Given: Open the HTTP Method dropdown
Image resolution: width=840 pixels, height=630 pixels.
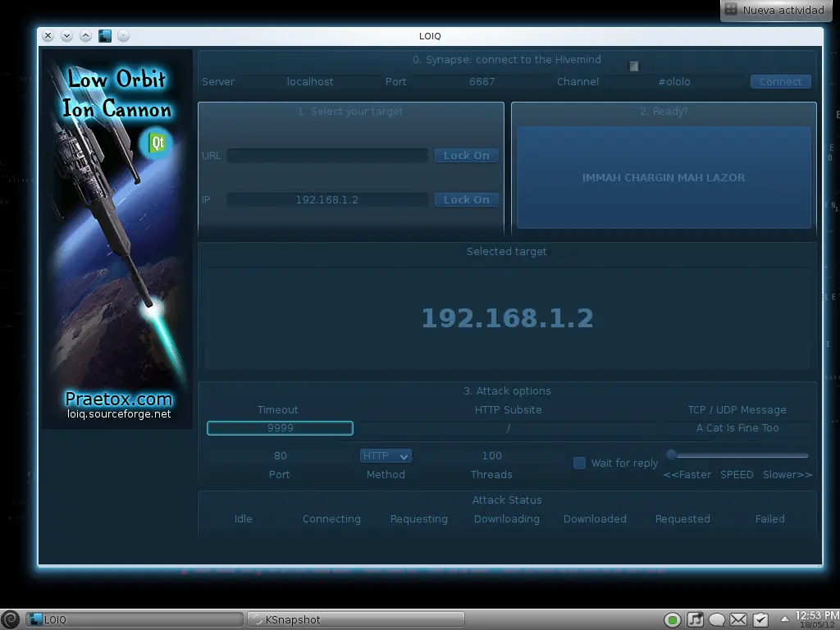Looking at the screenshot, I should (x=386, y=456).
